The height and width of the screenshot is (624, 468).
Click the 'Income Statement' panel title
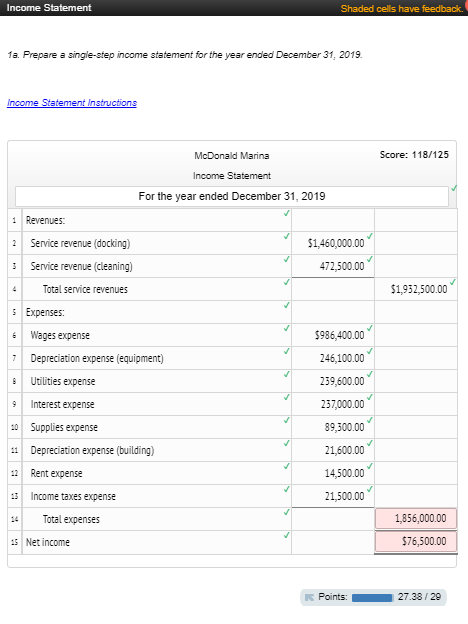[49, 8]
